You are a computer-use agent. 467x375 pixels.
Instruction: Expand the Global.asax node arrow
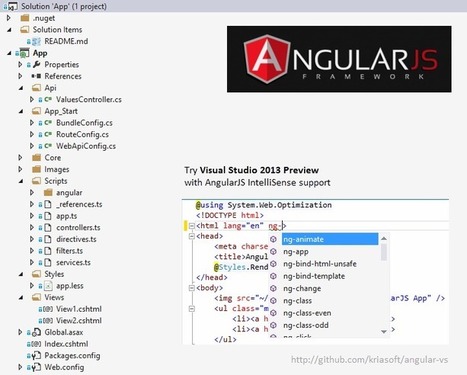pyautogui.click(x=20, y=332)
